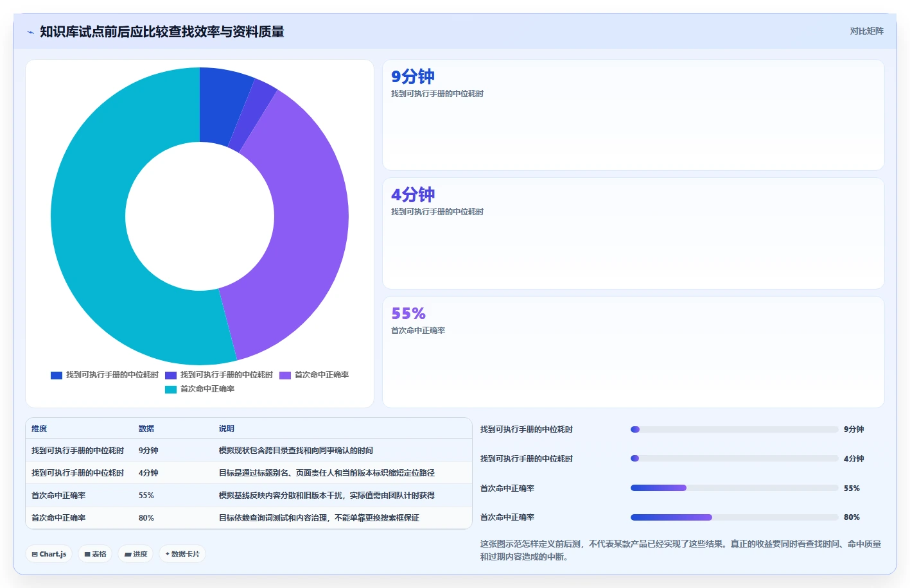Click the 9分钟 value at the end of its progress bar

[x=853, y=429]
